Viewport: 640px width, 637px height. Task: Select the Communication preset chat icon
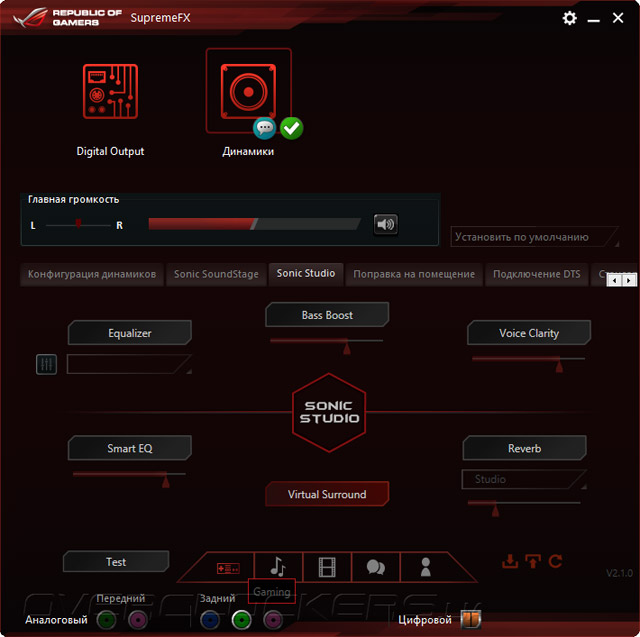tap(376, 567)
